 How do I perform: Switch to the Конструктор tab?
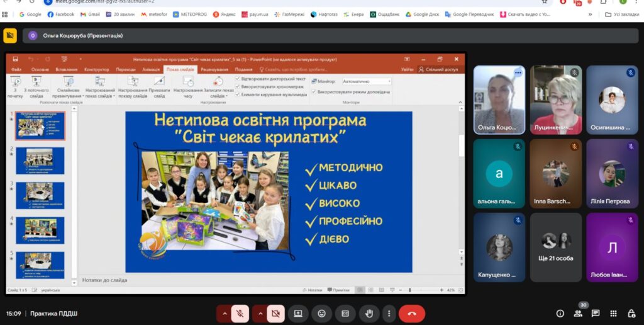pyautogui.click(x=96, y=69)
